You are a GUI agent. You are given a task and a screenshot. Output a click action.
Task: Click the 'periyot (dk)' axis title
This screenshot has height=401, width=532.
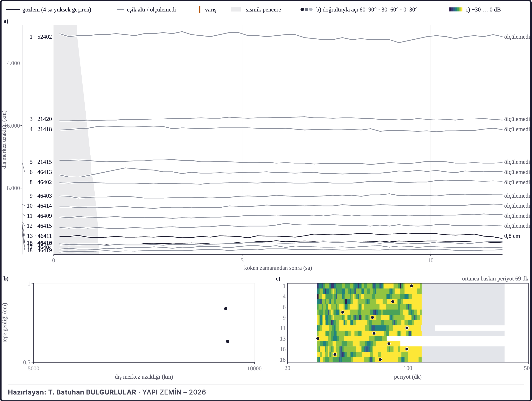408,377
